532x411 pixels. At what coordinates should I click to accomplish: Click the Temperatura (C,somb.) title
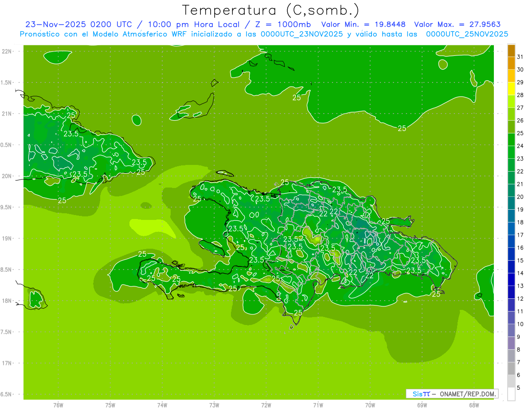coord(270,10)
